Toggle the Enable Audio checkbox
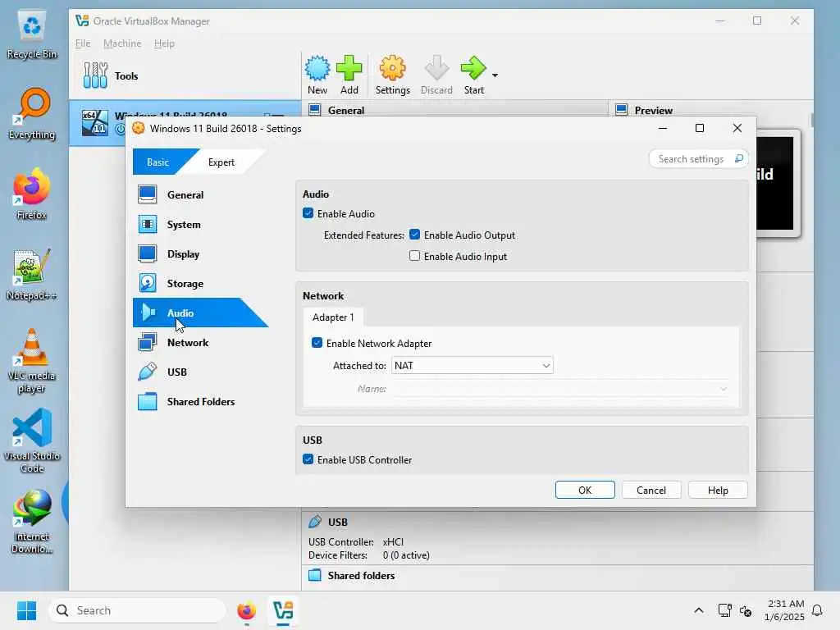 pyautogui.click(x=308, y=213)
